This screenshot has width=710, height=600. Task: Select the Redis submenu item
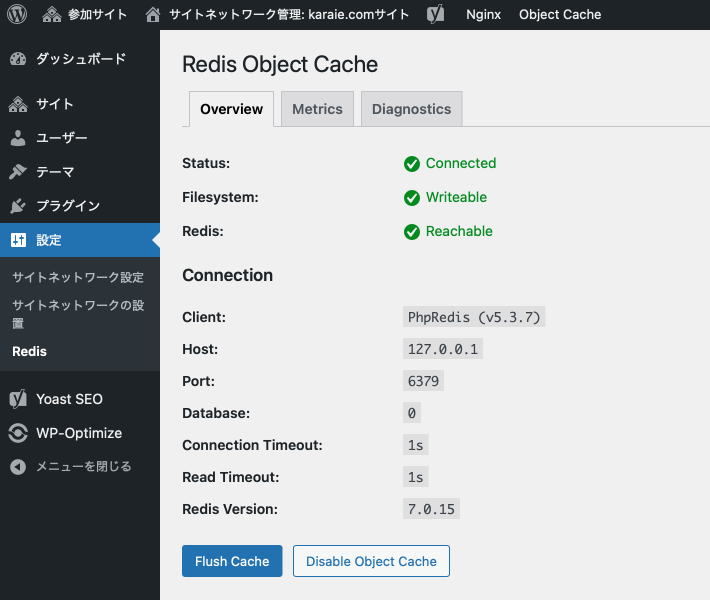(29, 351)
